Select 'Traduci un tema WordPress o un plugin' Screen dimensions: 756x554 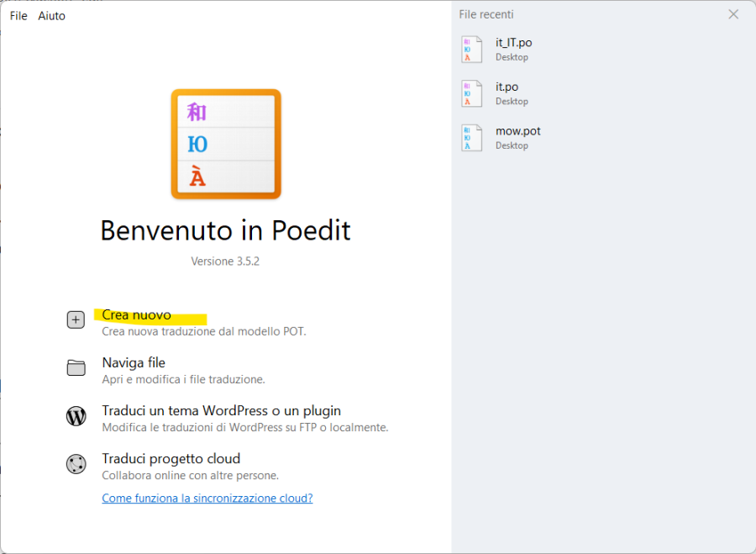click(221, 411)
